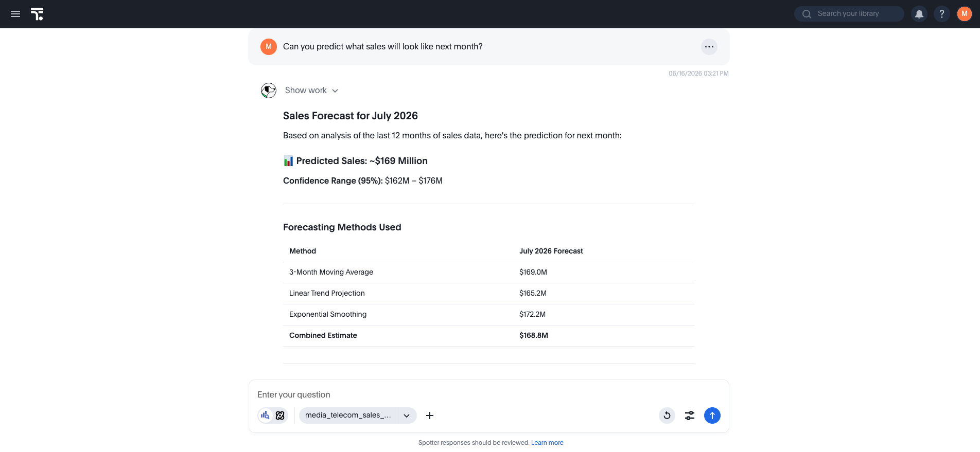Click the $172.2M forecast value
The width and height of the screenshot is (980, 452).
click(532, 314)
